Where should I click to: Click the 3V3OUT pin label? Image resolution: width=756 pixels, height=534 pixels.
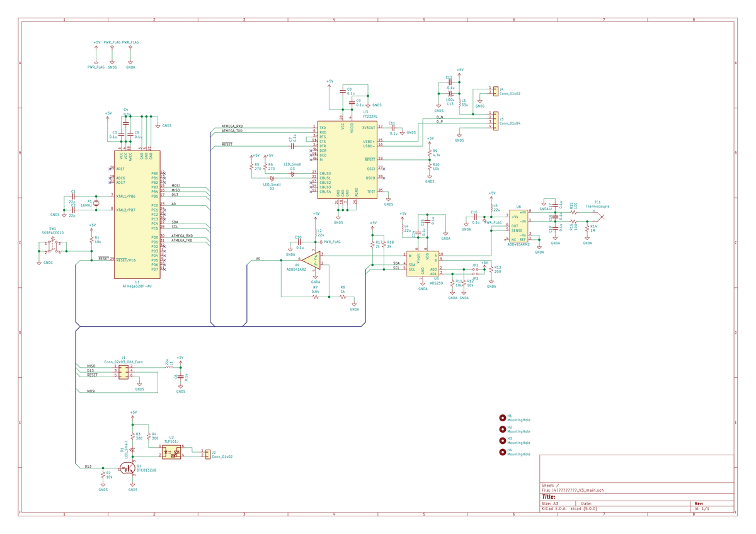point(369,128)
